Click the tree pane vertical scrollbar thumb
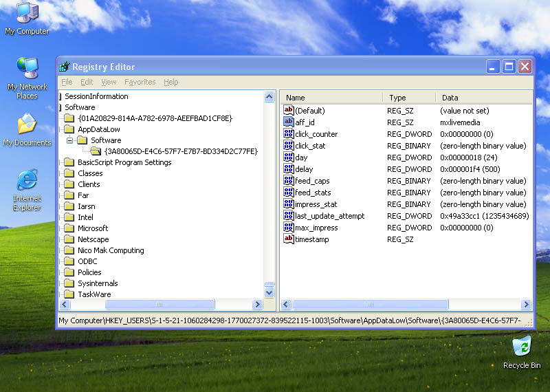This screenshot has height=392, width=550. click(x=269, y=284)
